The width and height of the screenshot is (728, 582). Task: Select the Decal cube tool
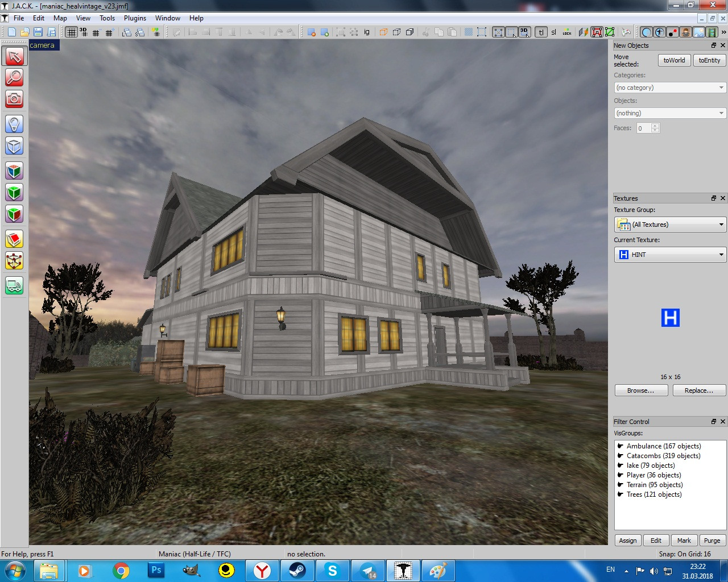click(14, 214)
